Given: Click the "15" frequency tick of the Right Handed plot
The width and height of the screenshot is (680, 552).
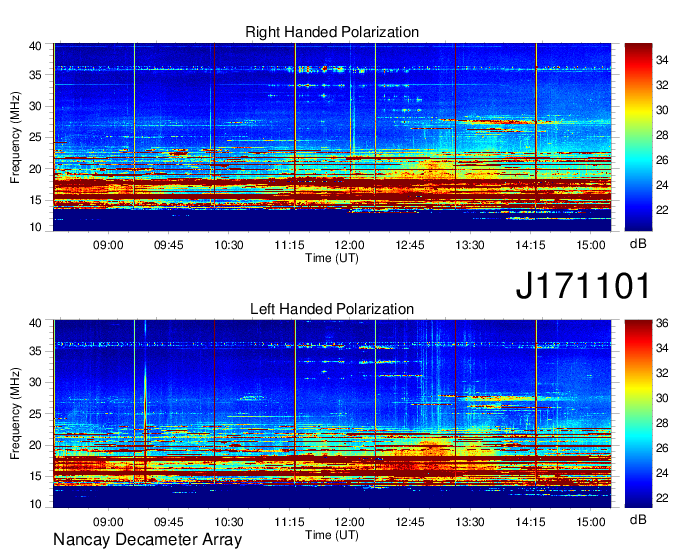Looking at the screenshot, I should tap(36, 200).
